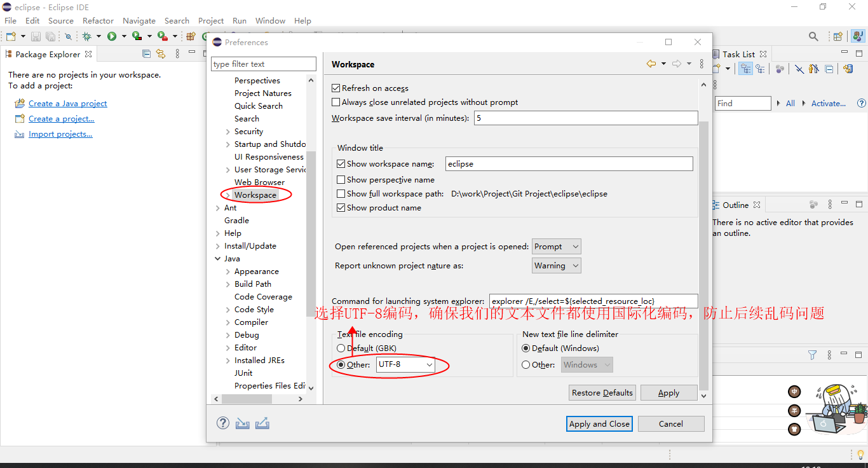
Task: Click the Open Perspective icon
Action: [837, 37]
